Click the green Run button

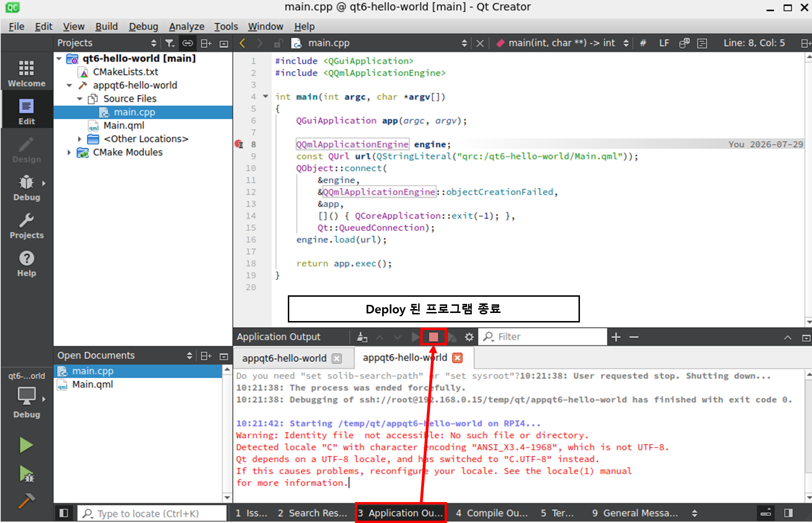click(x=26, y=445)
